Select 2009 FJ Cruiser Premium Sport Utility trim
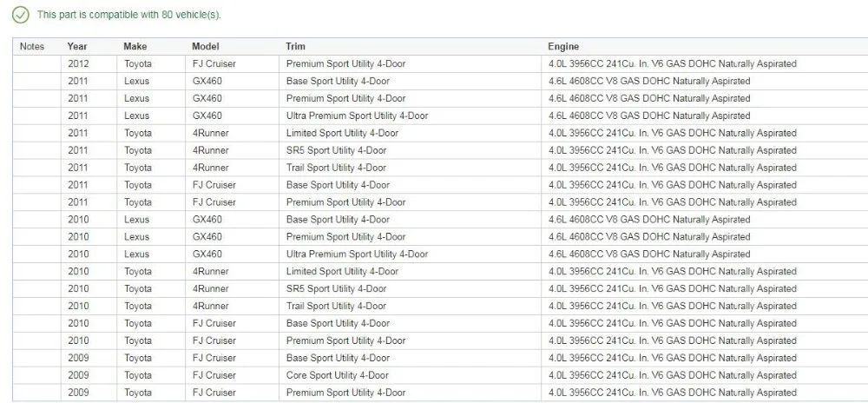 coord(346,393)
